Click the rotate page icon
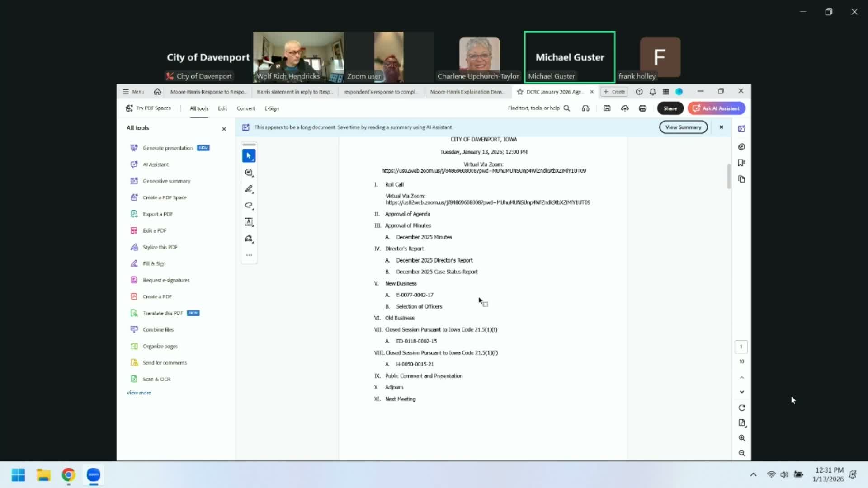Screen dimensions: 868x488 [x=742, y=408]
